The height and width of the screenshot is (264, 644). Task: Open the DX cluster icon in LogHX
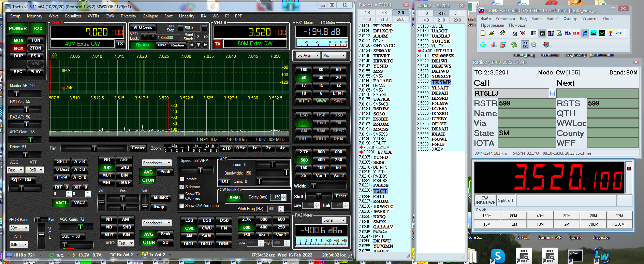576,33
